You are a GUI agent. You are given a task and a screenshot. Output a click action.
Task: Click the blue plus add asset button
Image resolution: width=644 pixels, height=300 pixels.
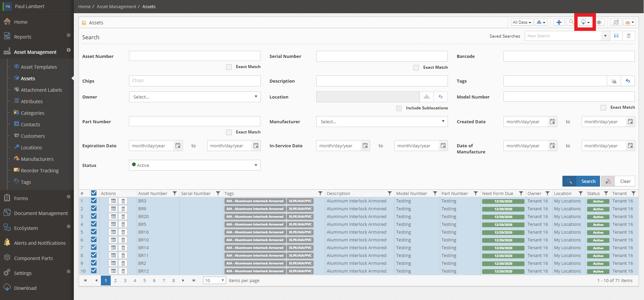tap(559, 22)
